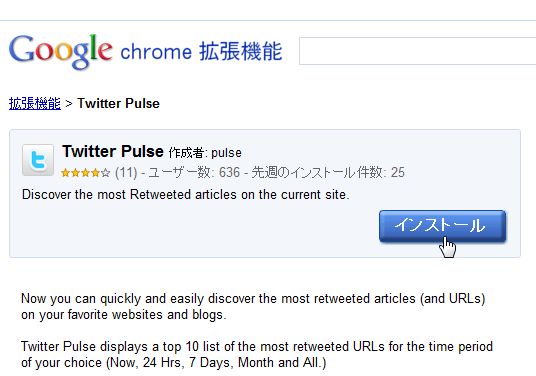The image size is (536, 376).
Task: Click the 'Twitter Pulse displays a top 10' paragraph
Action: click(257, 354)
